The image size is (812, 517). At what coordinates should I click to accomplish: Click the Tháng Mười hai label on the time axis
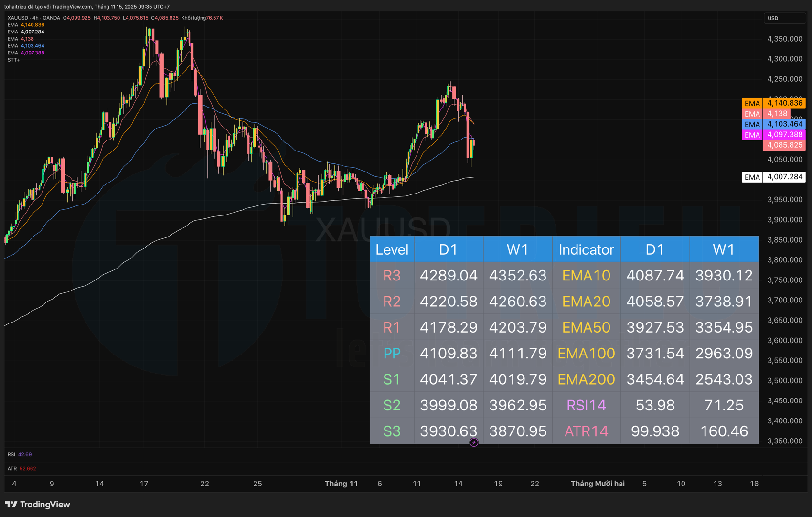pos(598,483)
